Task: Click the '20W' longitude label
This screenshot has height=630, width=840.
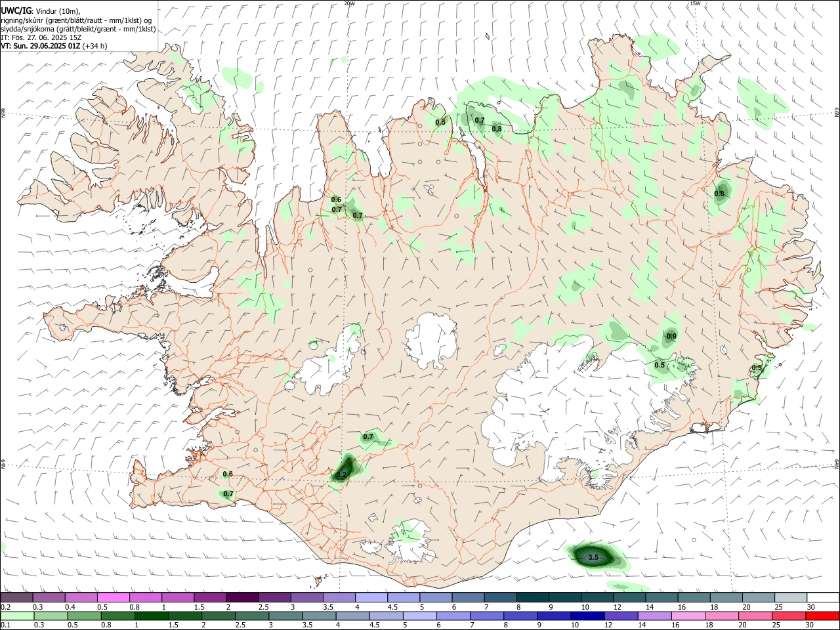Action: (350, 3)
